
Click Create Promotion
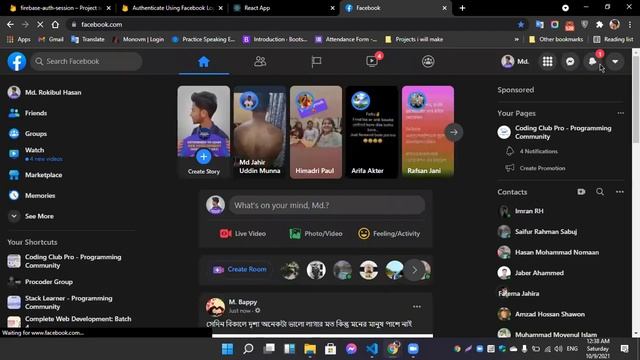pyautogui.click(x=542, y=168)
